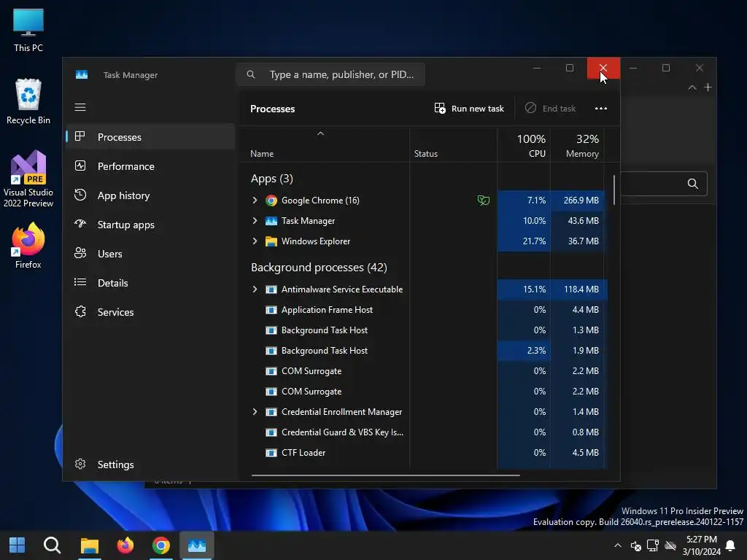747x560 pixels.
Task: Select the CTF Loader process
Action: 424,452
